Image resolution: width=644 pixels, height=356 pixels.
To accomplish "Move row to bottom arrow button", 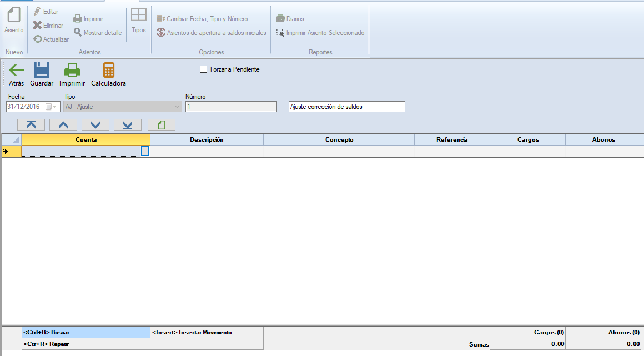I will click(128, 125).
